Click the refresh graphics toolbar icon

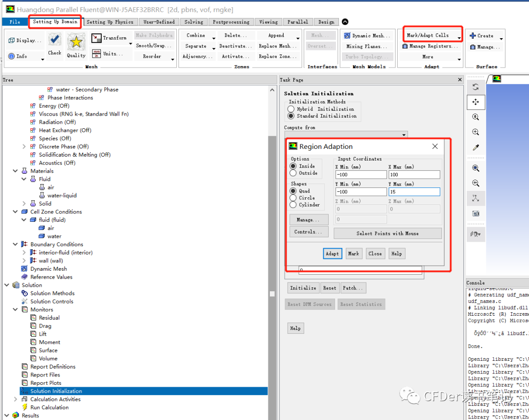point(476,87)
